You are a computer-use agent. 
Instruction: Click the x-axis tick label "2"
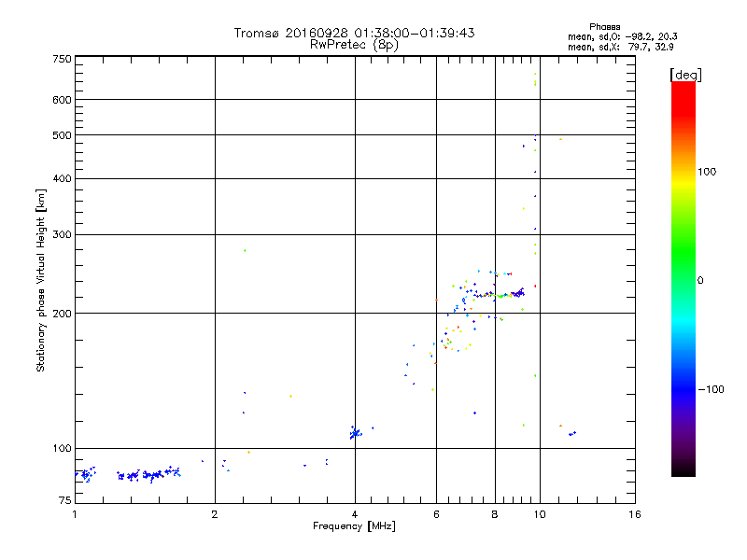click(x=215, y=514)
